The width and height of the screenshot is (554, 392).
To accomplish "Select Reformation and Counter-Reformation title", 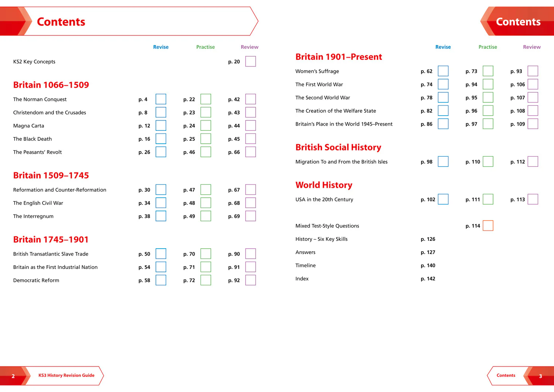I will pyautogui.click(x=59, y=190).
